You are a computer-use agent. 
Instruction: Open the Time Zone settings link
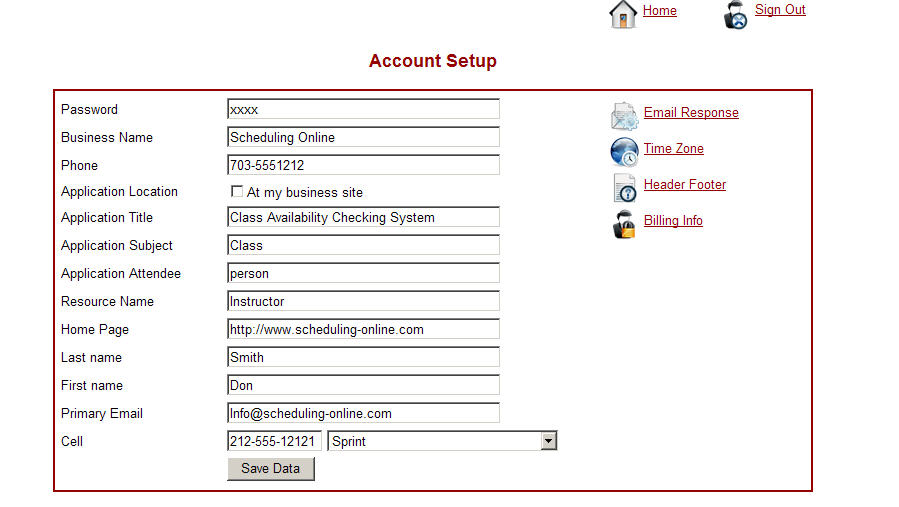673,149
